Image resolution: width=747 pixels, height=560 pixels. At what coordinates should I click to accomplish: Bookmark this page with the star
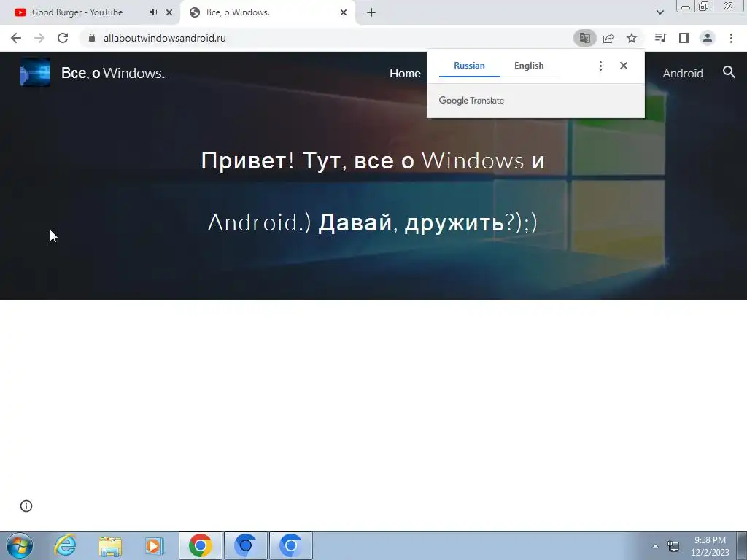click(632, 38)
